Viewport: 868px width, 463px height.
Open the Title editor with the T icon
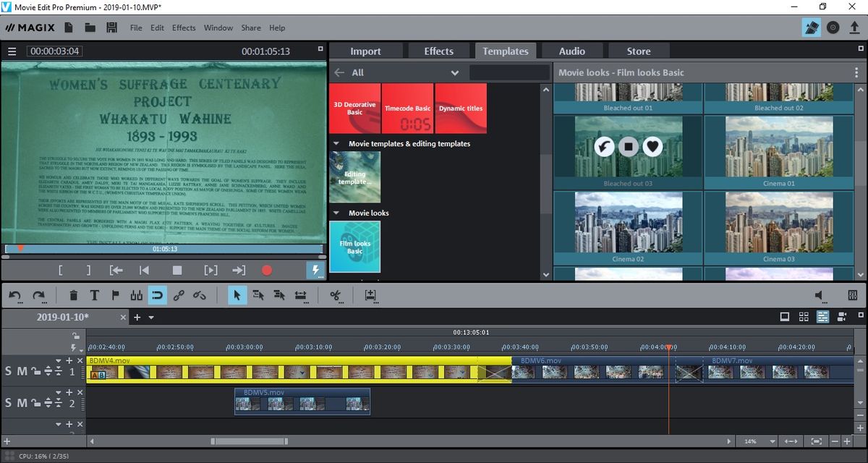pyautogui.click(x=95, y=295)
